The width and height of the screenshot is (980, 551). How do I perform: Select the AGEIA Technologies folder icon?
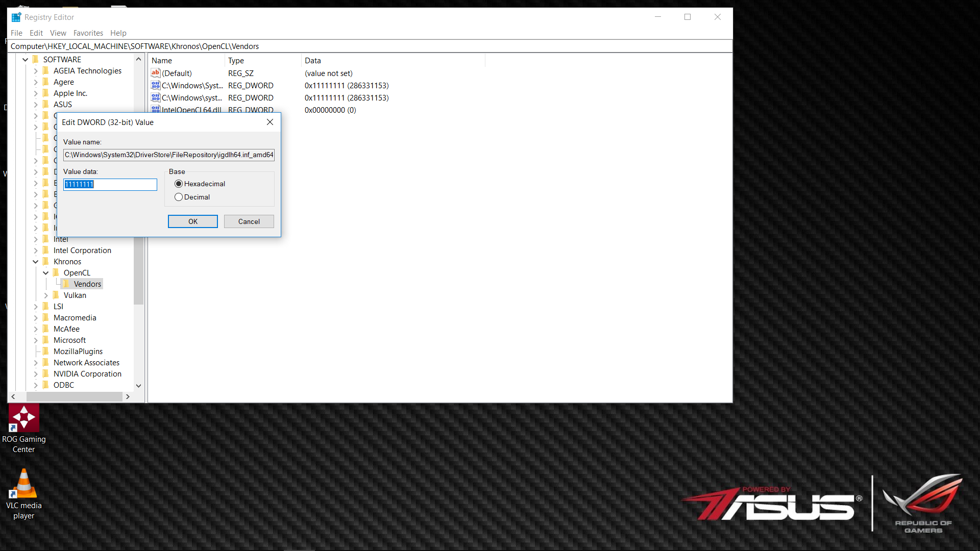click(46, 70)
